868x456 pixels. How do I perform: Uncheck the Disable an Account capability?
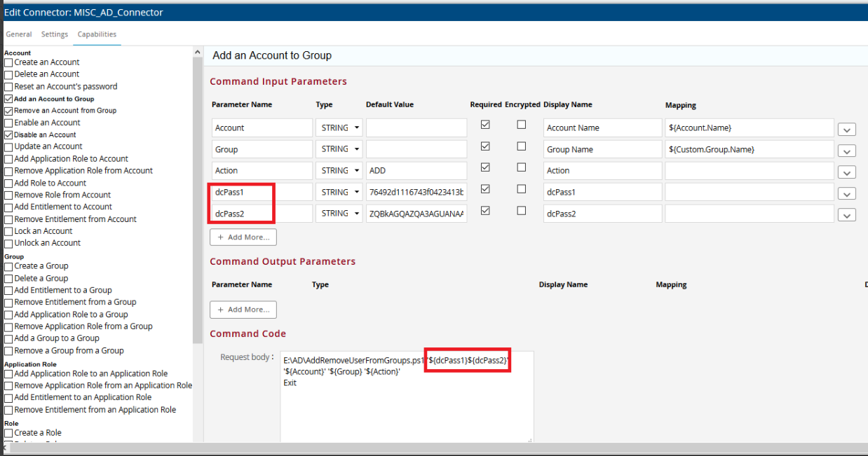click(9, 134)
